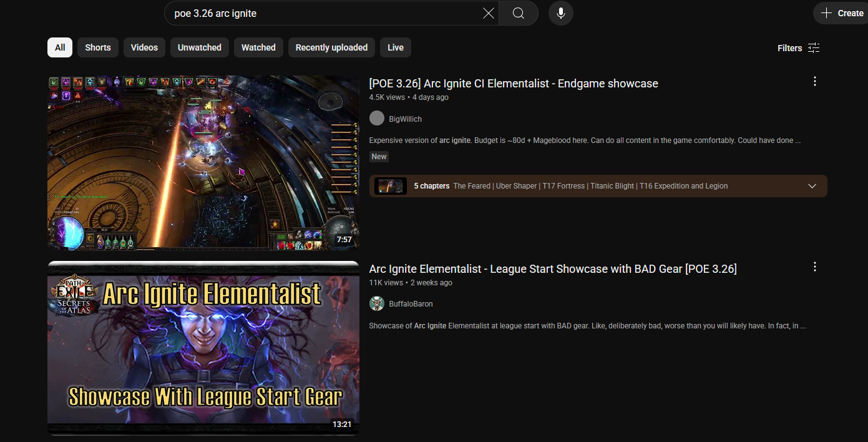Select the Shorts filter chip

tap(98, 47)
